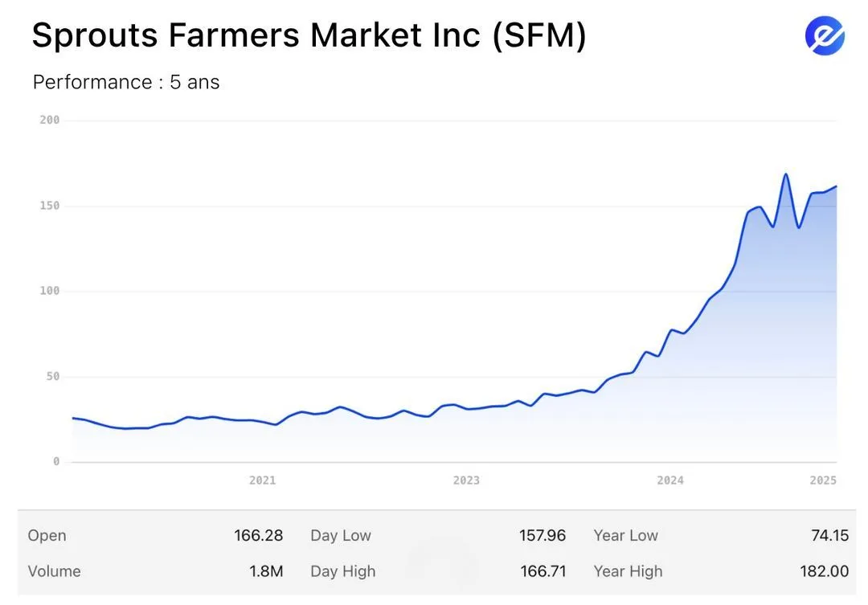The height and width of the screenshot is (605, 868).
Task: Click the 50 price axis label
Action: [x=52, y=377]
